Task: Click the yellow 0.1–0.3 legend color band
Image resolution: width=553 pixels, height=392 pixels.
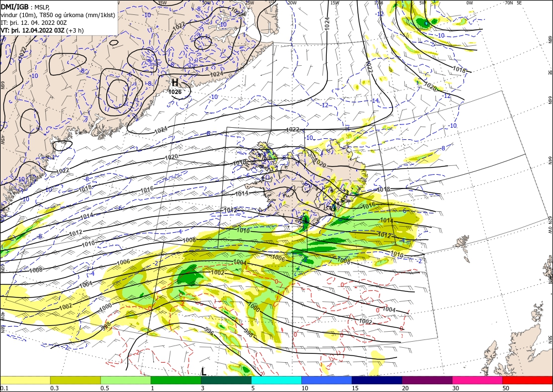Action: tap(25, 380)
